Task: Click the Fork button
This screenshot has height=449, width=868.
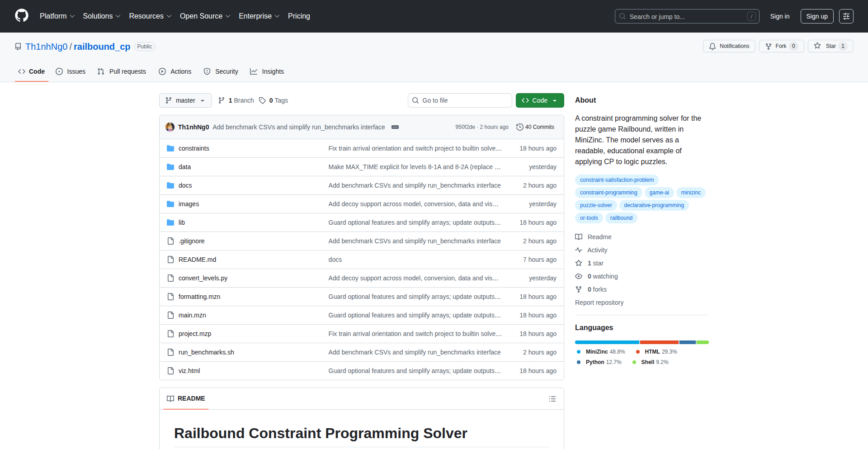Action: (781, 46)
